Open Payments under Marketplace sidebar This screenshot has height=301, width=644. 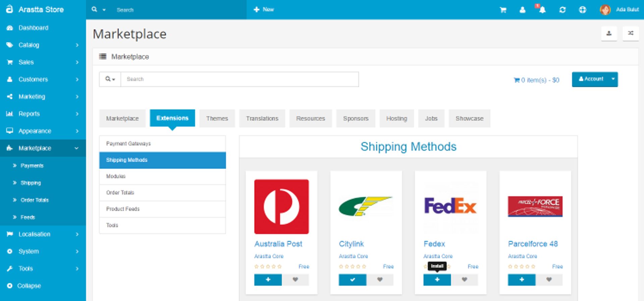tap(43, 166)
